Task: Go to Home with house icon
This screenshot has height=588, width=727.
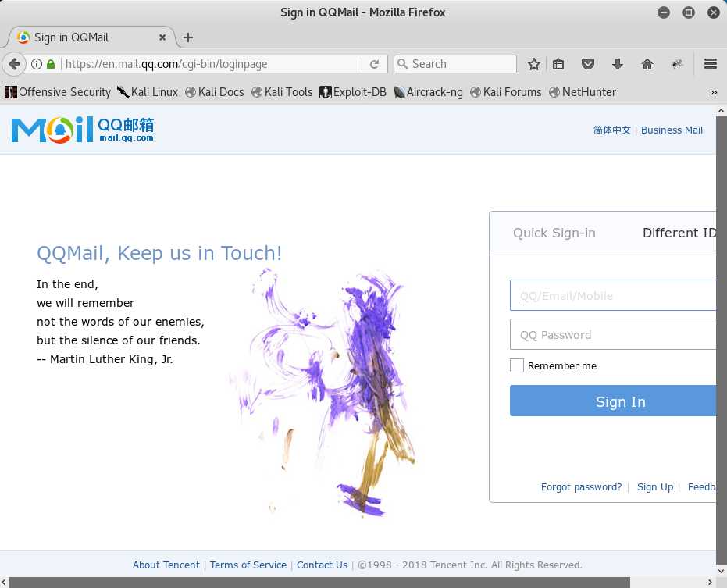Action: point(647,64)
